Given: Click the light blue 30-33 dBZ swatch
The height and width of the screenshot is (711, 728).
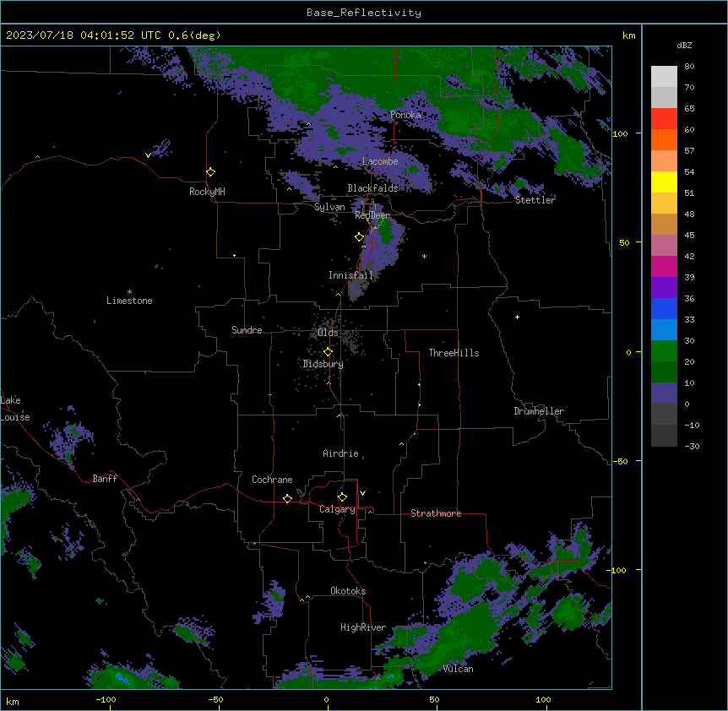Looking at the screenshot, I should [664, 330].
